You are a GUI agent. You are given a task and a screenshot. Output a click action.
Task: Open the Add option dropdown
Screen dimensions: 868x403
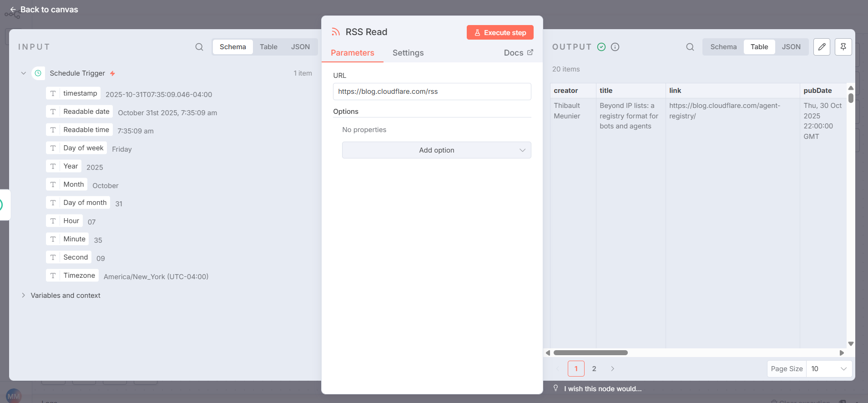point(436,150)
